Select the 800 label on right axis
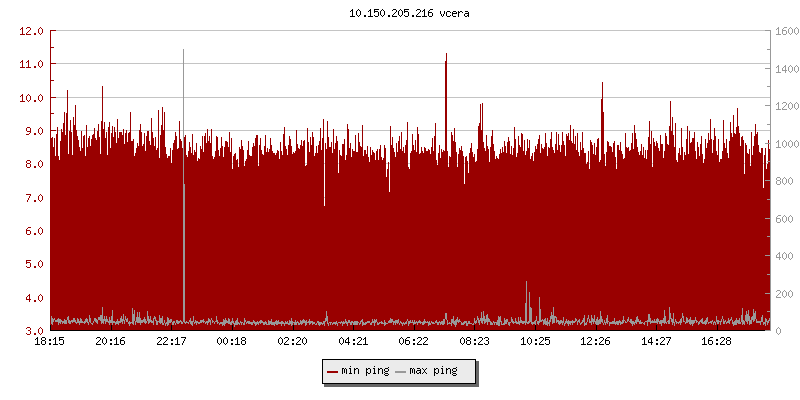The width and height of the screenshot is (800, 400). [783, 181]
